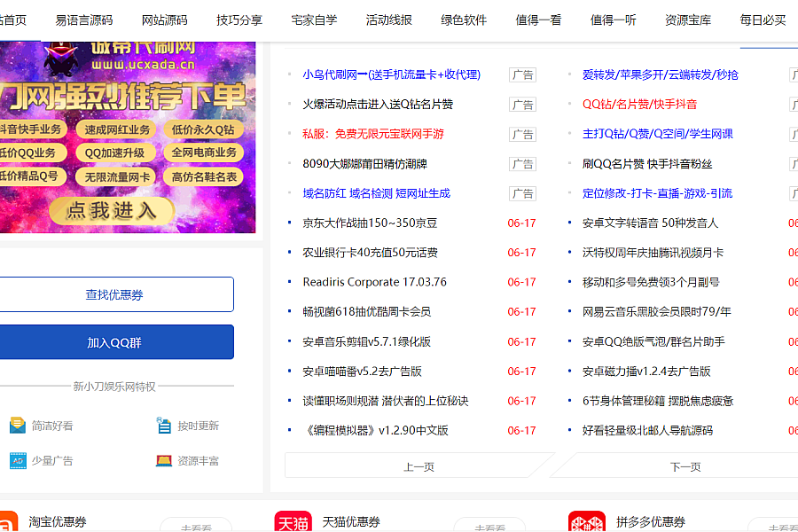Open 京东大作战抽150~350京豆 article
Screen dimensions: 798x532
[370, 223]
